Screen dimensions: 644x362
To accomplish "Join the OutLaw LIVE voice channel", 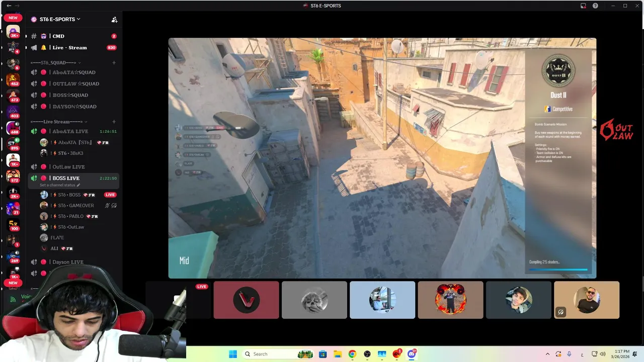I will click(x=74, y=167).
